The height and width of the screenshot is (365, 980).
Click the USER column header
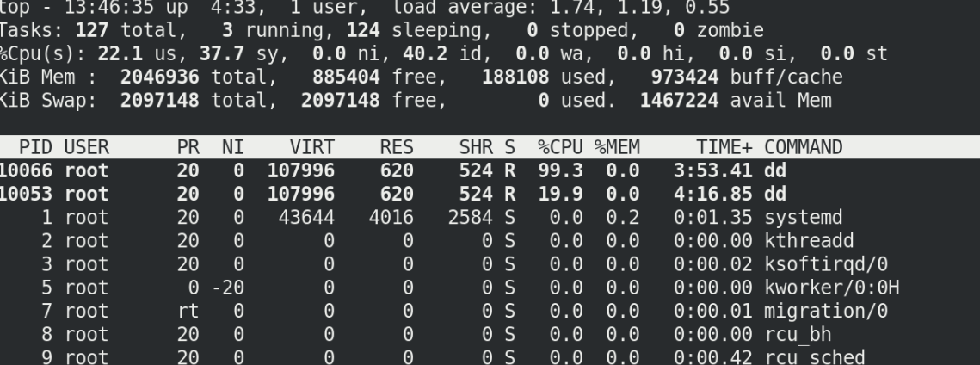(x=86, y=147)
